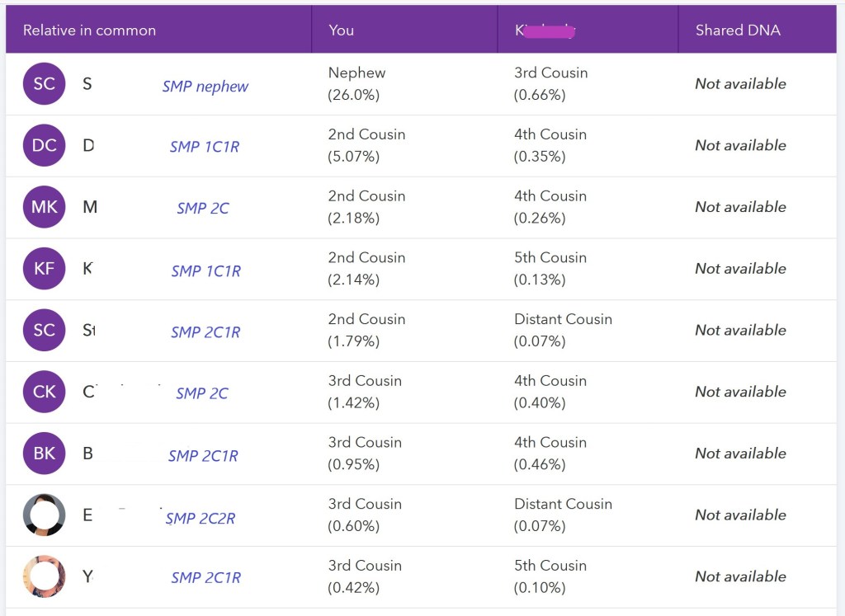Click the BK initials avatar
The image size is (845, 616).
[44, 454]
